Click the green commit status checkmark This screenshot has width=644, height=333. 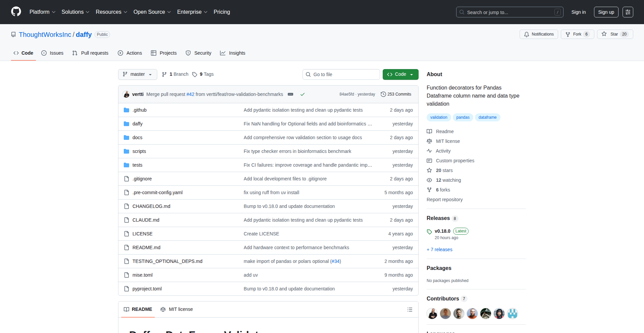[x=303, y=94]
